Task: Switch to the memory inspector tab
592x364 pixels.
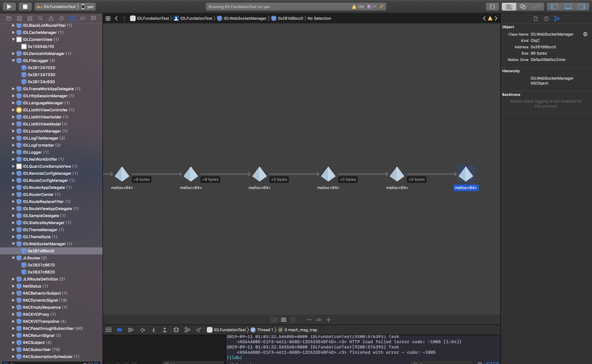Action: pos(557,18)
